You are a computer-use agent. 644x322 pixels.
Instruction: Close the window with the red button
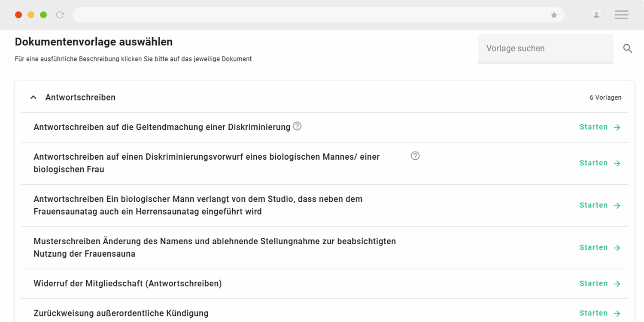click(x=18, y=15)
